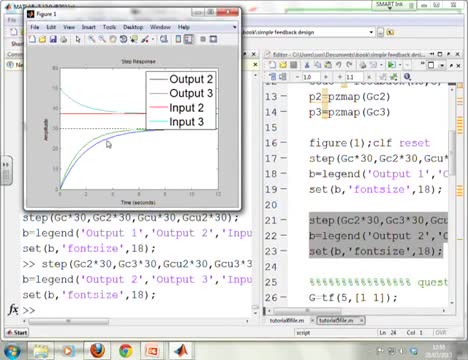Screen dimensions: 468x360
Task: Click the Command Window horizontal scrollbar
Action: [x=137, y=322]
